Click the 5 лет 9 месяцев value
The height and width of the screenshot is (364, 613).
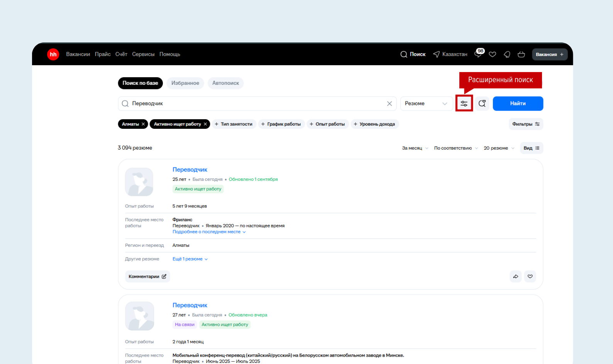click(x=190, y=206)
